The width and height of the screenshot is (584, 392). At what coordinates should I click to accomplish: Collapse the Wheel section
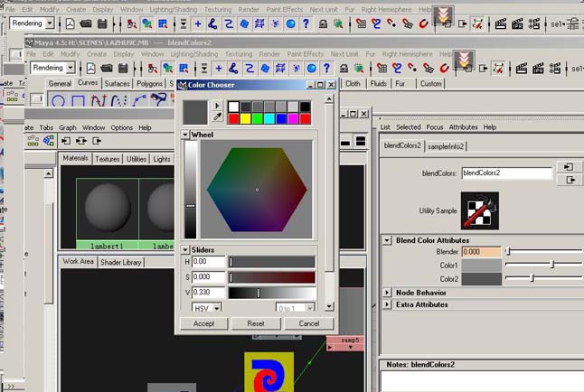point(185,135)
